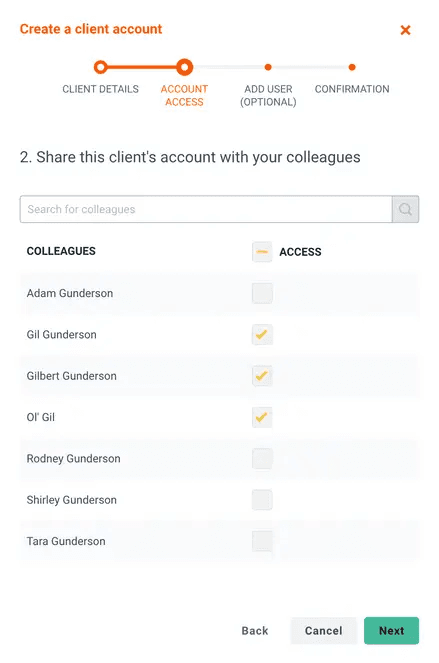Click the Client Details step circle
This screenshot has width=439, height=663.
[101, 67]
